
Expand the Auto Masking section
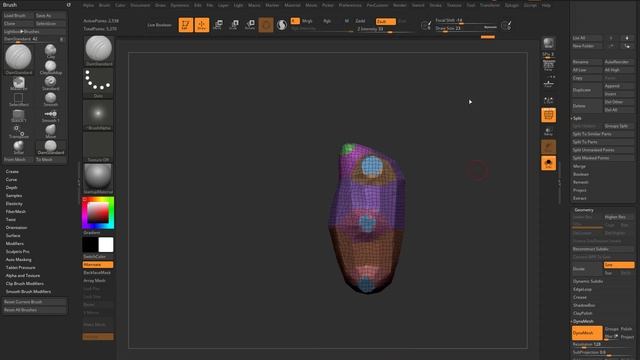(18, 260)
